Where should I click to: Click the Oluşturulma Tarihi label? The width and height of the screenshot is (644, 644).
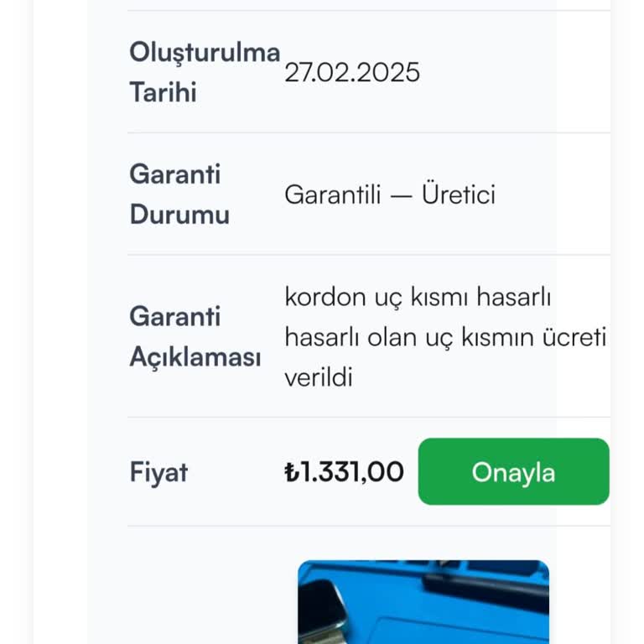[x=204, y=72]
